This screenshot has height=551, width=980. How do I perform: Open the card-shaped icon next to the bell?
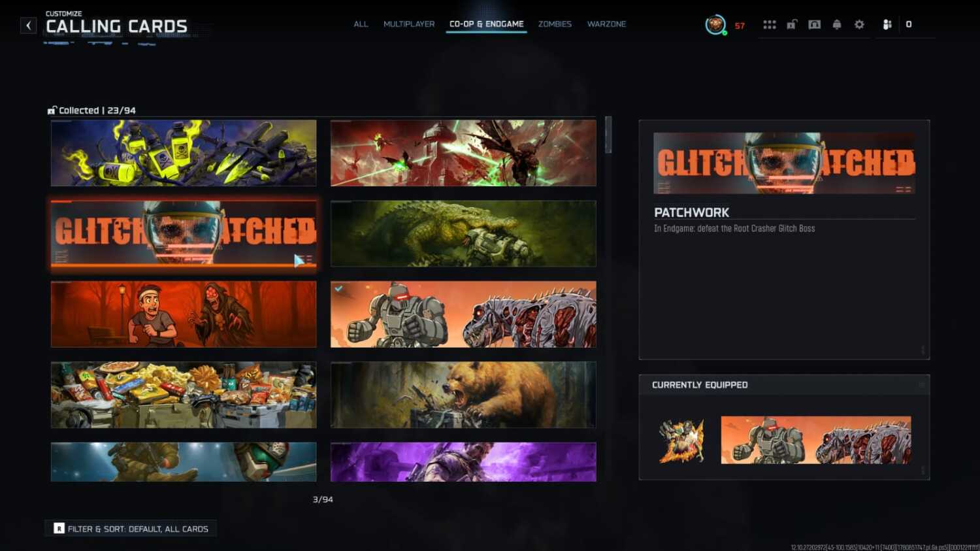pos(814,25)
